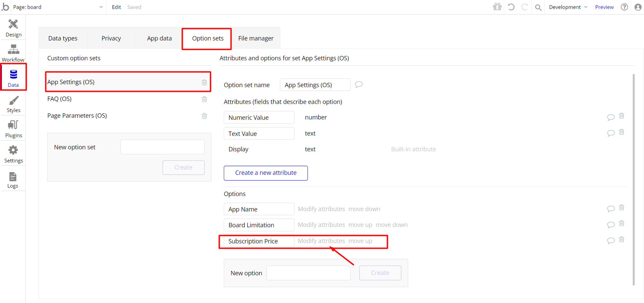Viewport: 644px width, 303px height.
Task: Go to Styles section
Action: point(13,104)
